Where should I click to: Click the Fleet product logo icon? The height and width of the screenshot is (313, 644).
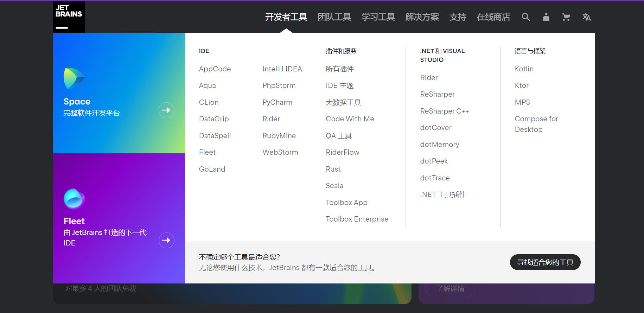click(74, 199)
